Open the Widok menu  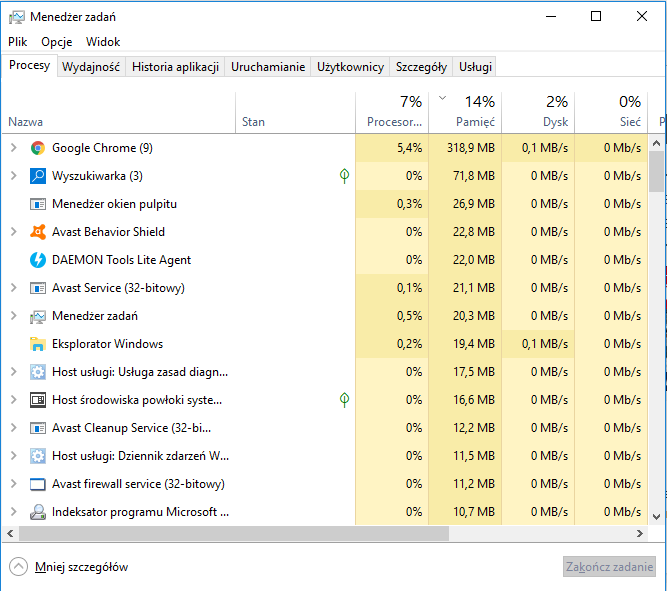103,42
